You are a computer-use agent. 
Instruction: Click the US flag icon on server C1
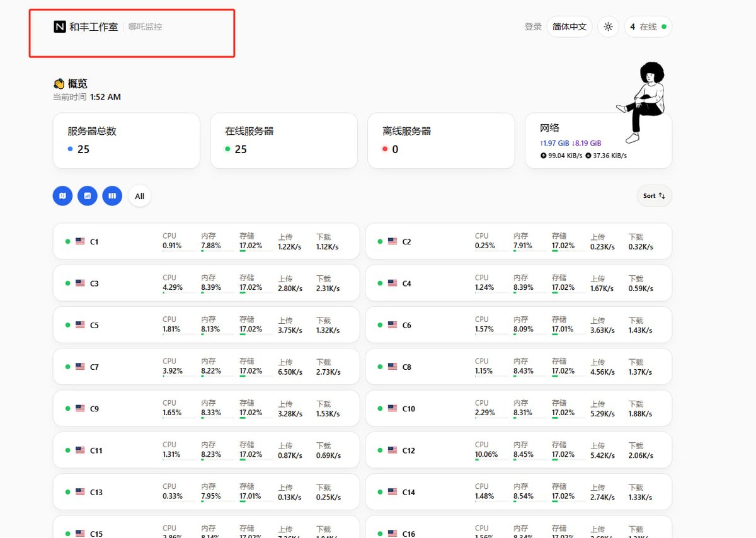pyautogui.click(x=79, y=240)
